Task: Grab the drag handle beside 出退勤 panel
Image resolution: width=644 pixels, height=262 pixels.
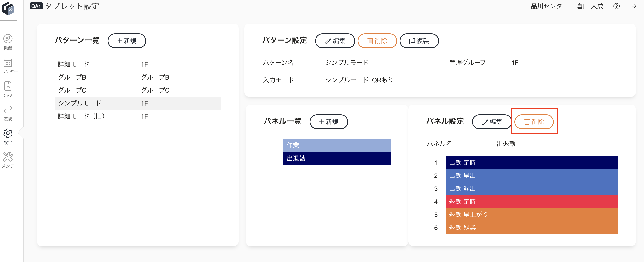Action: pos(274,158)
